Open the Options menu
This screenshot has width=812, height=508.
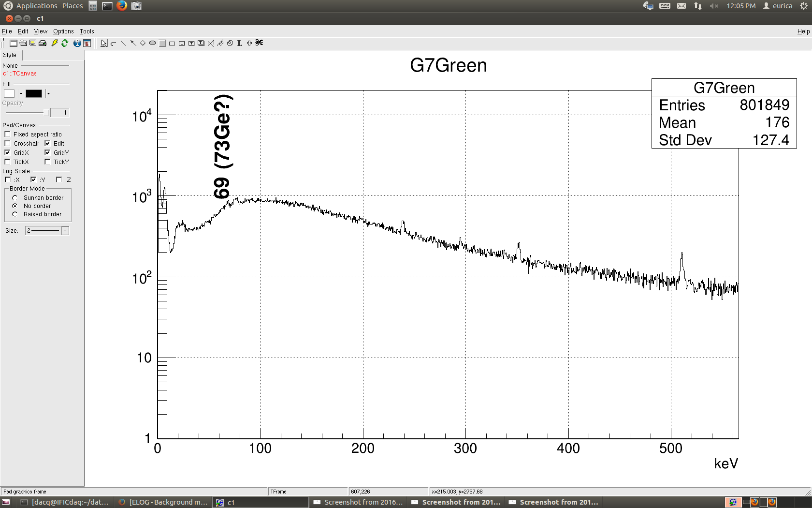coord(63,31)
